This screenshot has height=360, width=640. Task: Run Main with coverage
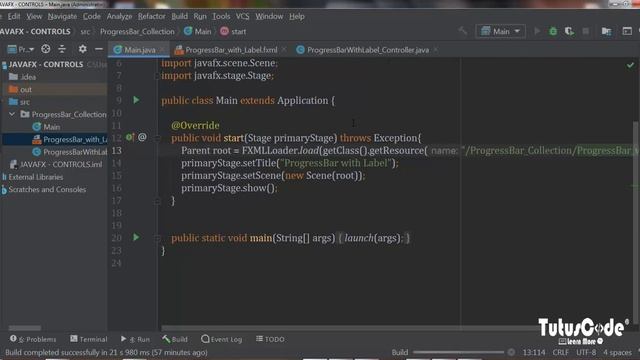(x=569, y=31)
